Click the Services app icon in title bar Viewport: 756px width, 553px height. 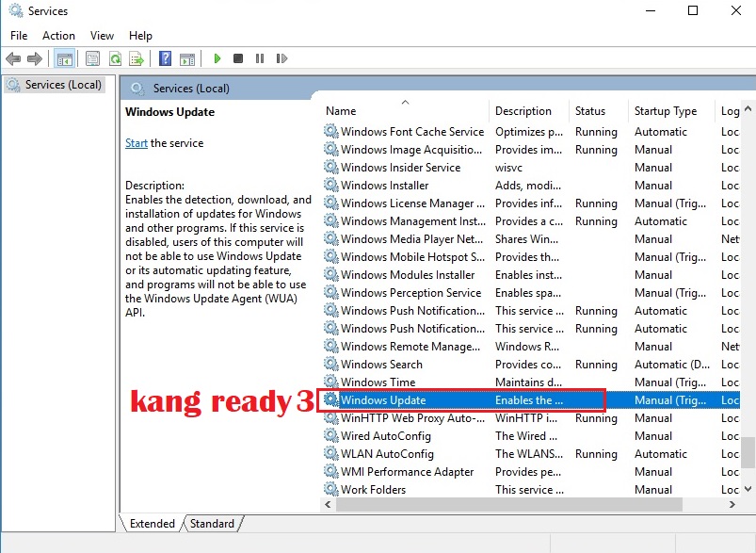point(16,10)
